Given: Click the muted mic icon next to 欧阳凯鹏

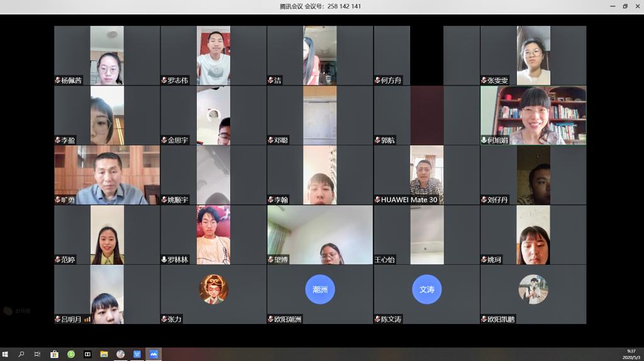Looking at the screenshot, I should [484, 319].
